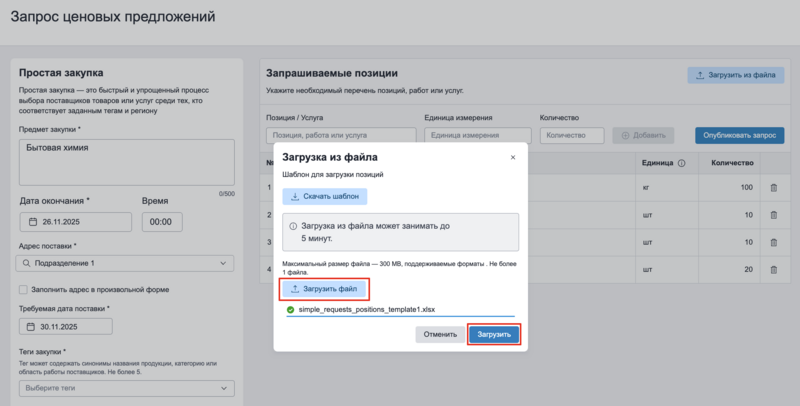Click Скачать шаблон button
Image resolution: width=800 pixels, height=406 pixels.
coord(325,196)
